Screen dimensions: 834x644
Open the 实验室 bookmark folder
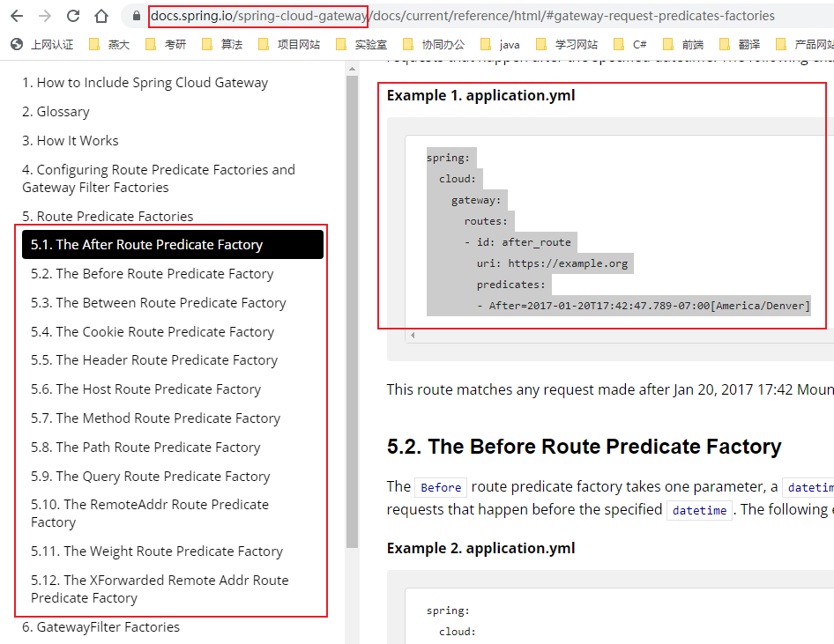click(361, 45)
